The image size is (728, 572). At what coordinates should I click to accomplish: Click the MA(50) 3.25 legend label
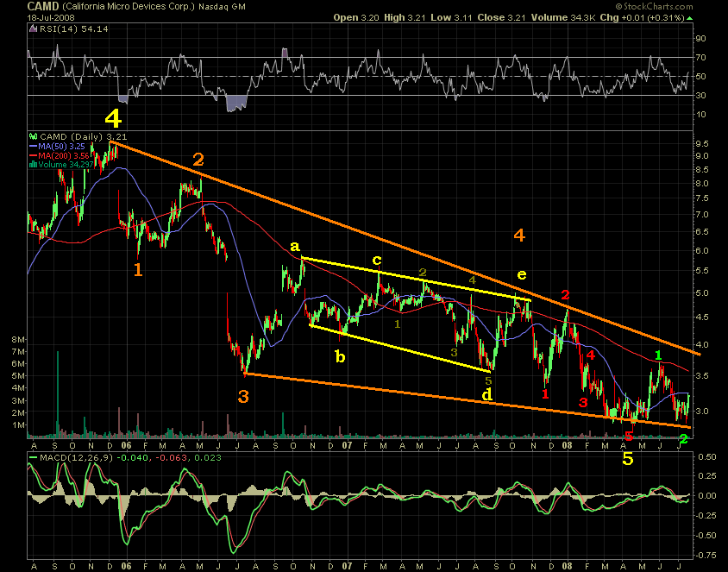[x=62, y=147]
